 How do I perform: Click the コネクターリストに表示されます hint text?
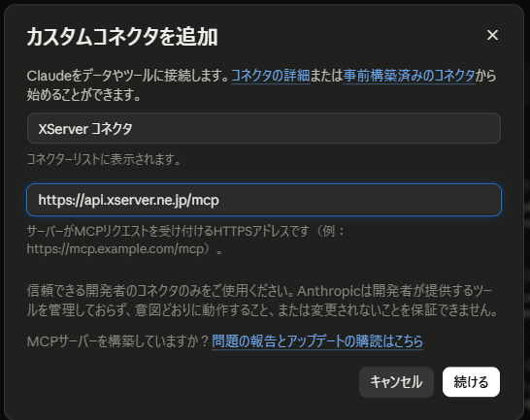point(104,159)
